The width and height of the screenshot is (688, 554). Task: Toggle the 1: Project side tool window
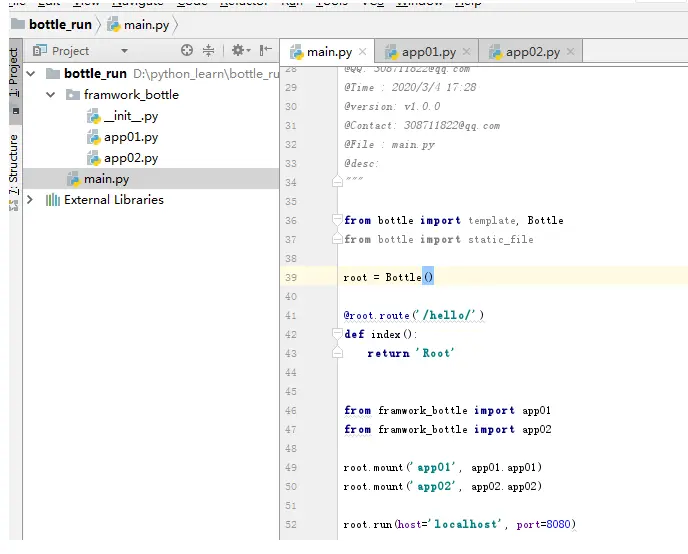pyautogui.click(x=14, y=81)
